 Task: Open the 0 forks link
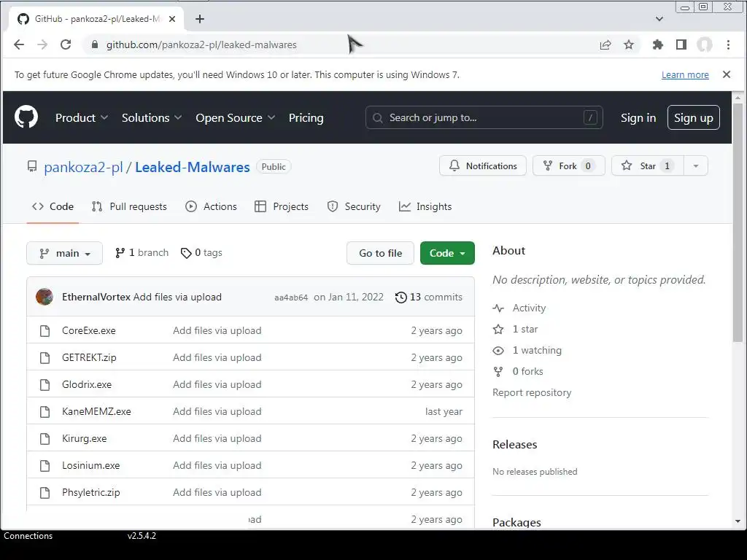(x=518, y=371)
